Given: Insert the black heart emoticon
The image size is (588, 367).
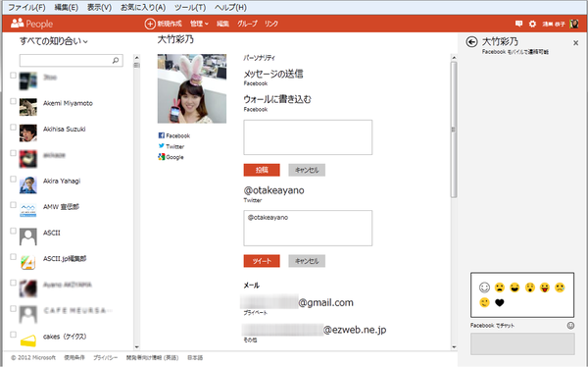Looking at the screenshot, I should (x=500, y=302).
